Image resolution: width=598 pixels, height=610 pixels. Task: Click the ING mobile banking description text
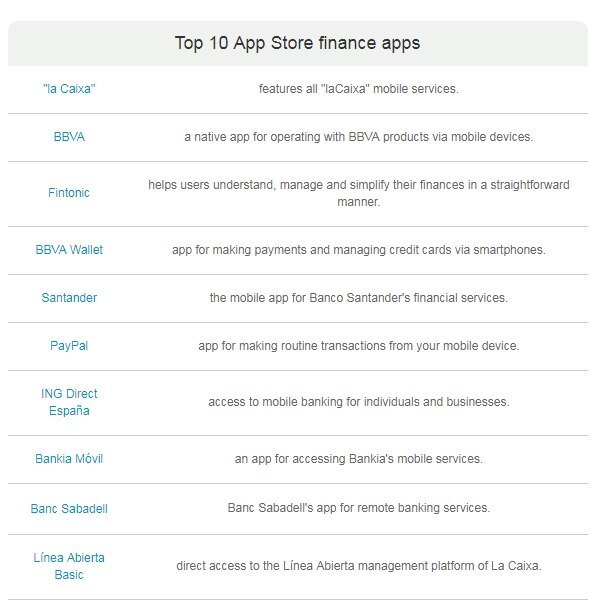(x=359, y=401)
